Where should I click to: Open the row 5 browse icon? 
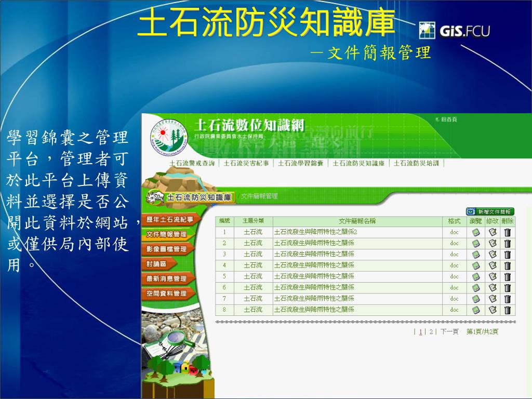pos(476,277)
